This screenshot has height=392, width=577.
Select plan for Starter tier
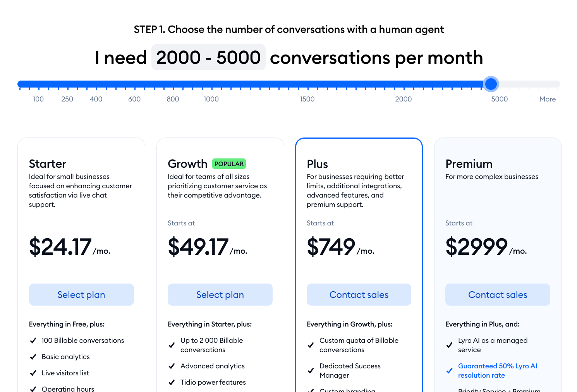[81, 295]
